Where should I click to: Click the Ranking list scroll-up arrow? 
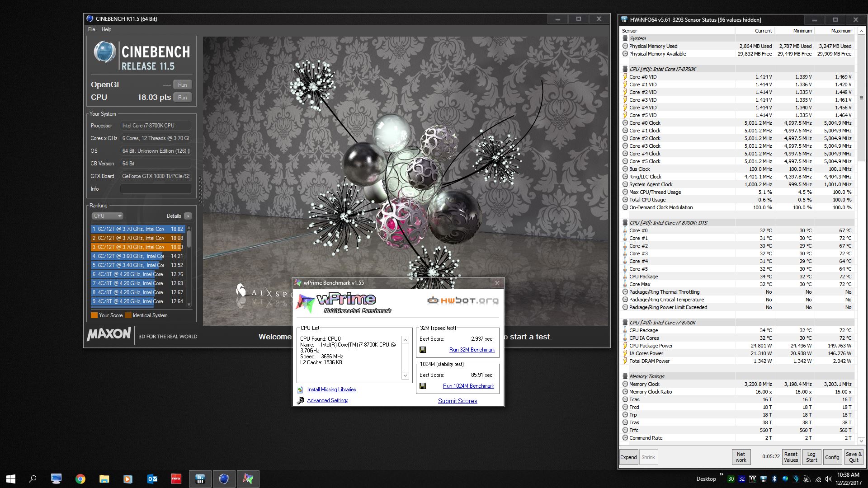click(189, 228)
